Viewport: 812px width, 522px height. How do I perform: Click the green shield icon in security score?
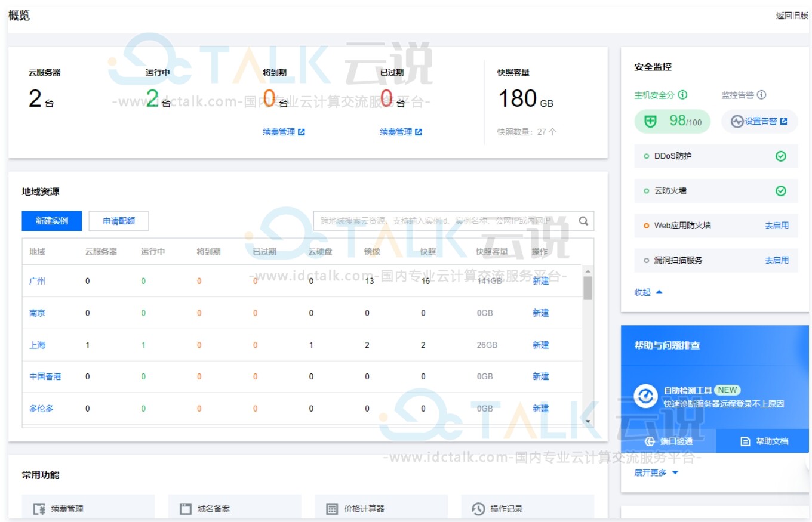[x=651, y=122]
